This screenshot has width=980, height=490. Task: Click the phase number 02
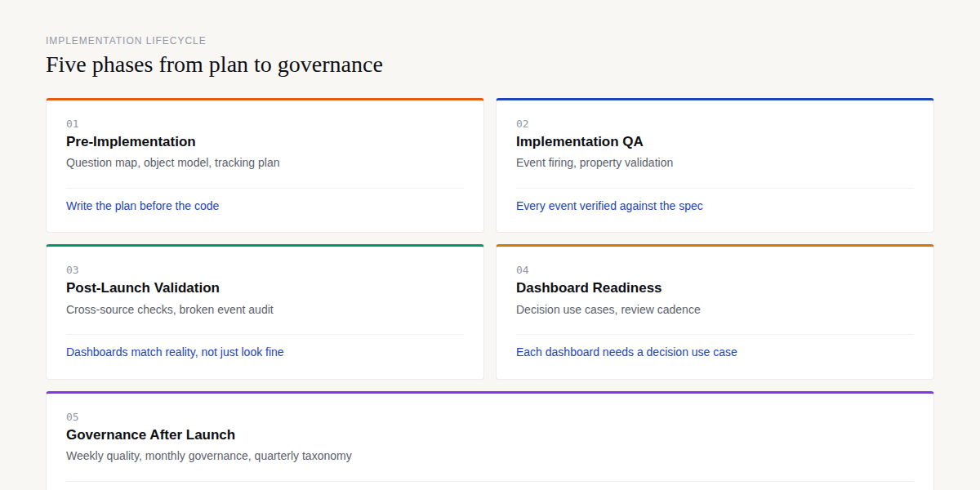[x=523, y=124]
